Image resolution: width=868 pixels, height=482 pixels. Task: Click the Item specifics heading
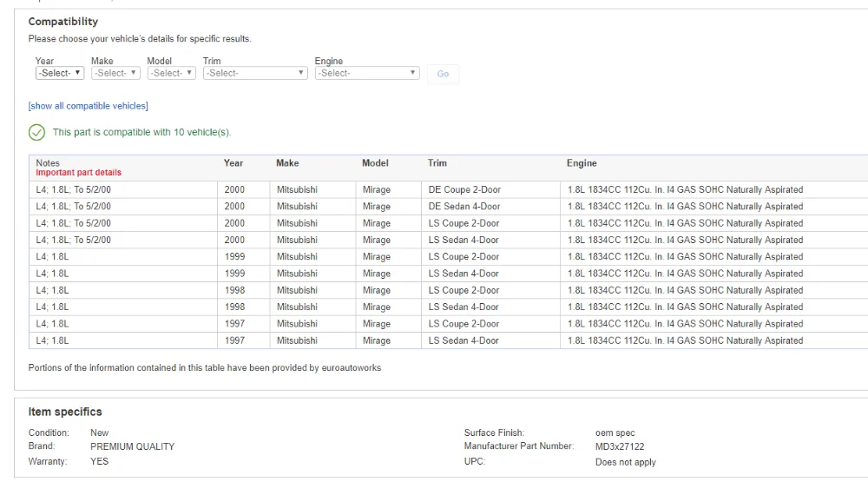[x=65, y=412]
